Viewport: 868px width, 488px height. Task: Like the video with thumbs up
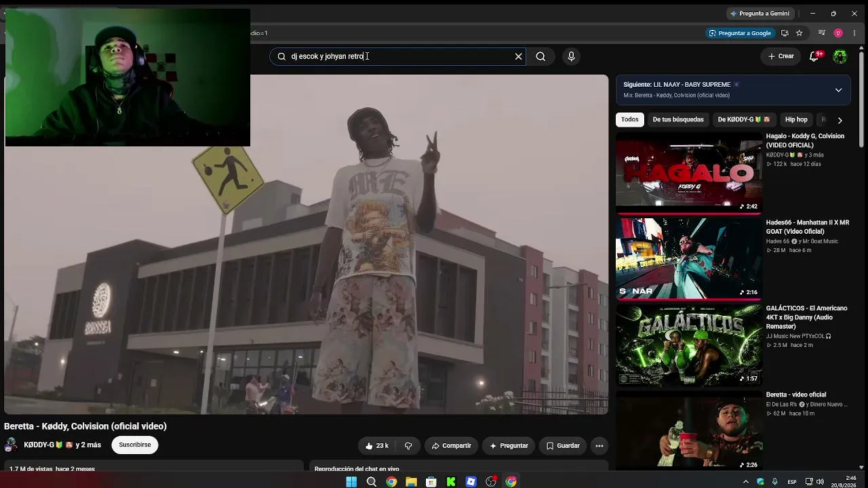point(377,446)
